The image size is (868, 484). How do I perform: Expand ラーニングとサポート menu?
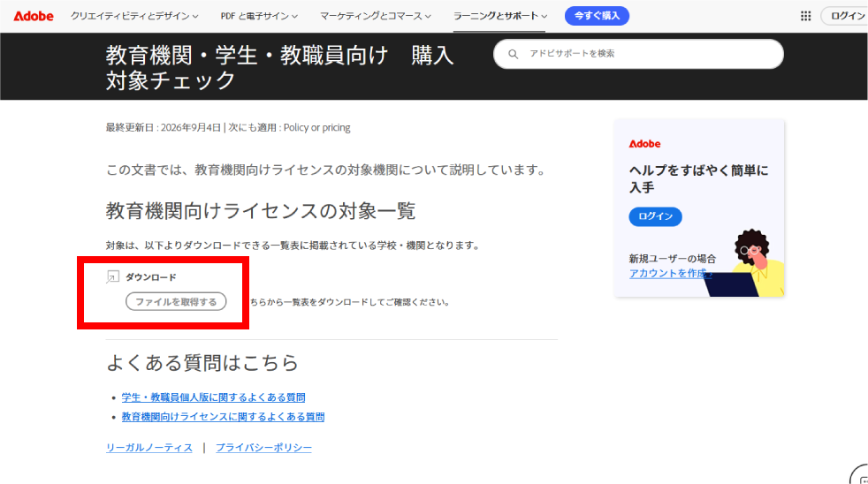click(x=500, y=16)
